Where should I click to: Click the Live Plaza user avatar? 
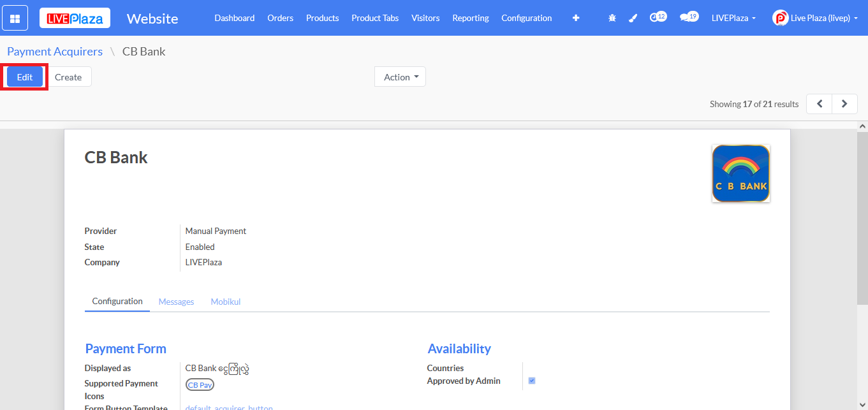tap(780, 18)
